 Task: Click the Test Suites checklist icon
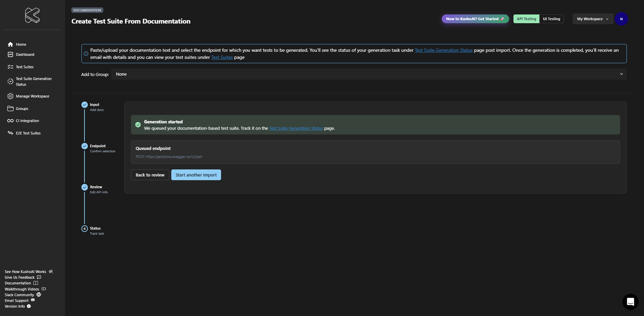10,67
